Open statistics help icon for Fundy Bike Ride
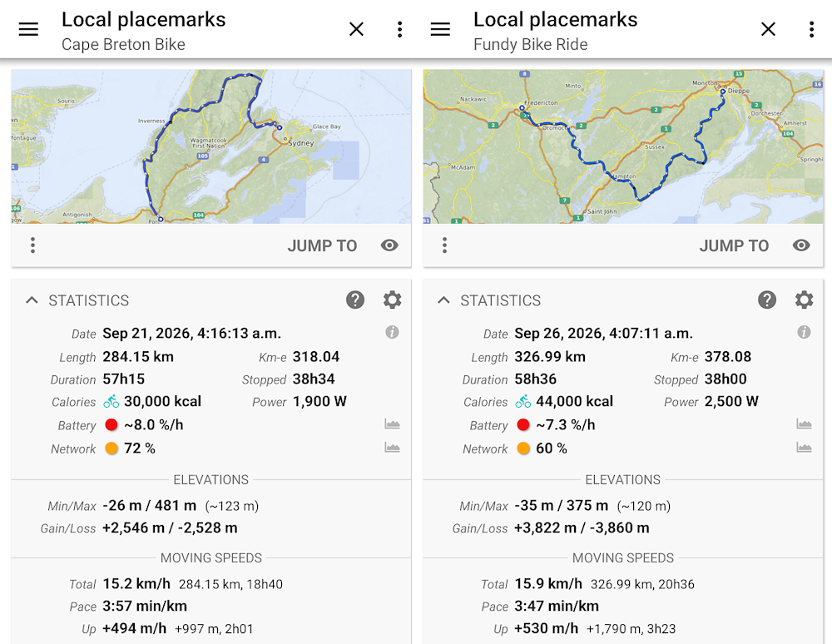This screenshot has height=644, width=832. pos(767,300)
